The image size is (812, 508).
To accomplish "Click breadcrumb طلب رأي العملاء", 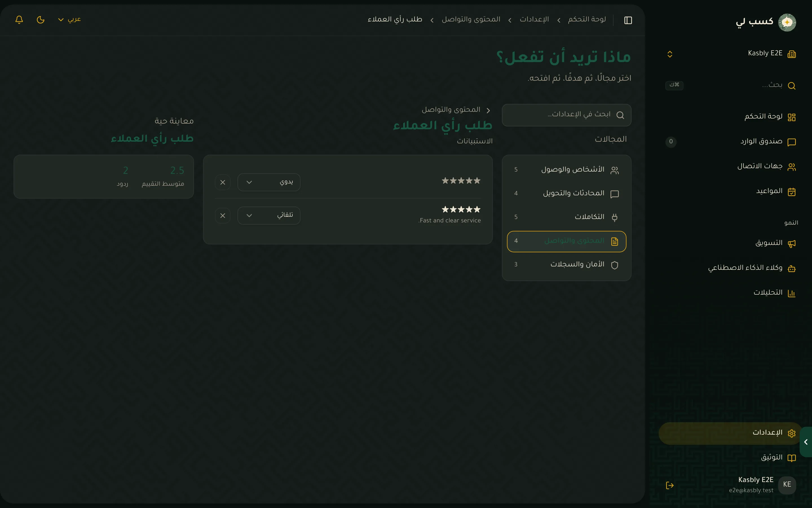I will coord(395,19).
